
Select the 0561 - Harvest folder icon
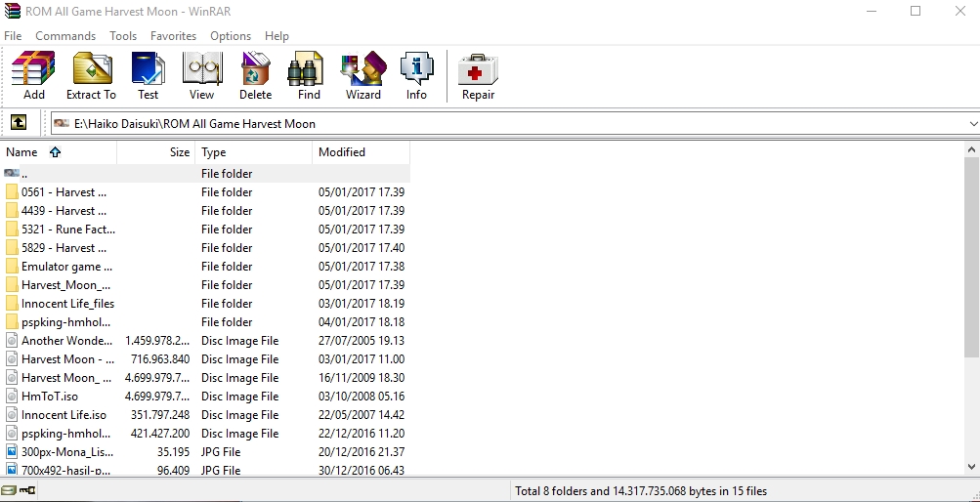12,192
